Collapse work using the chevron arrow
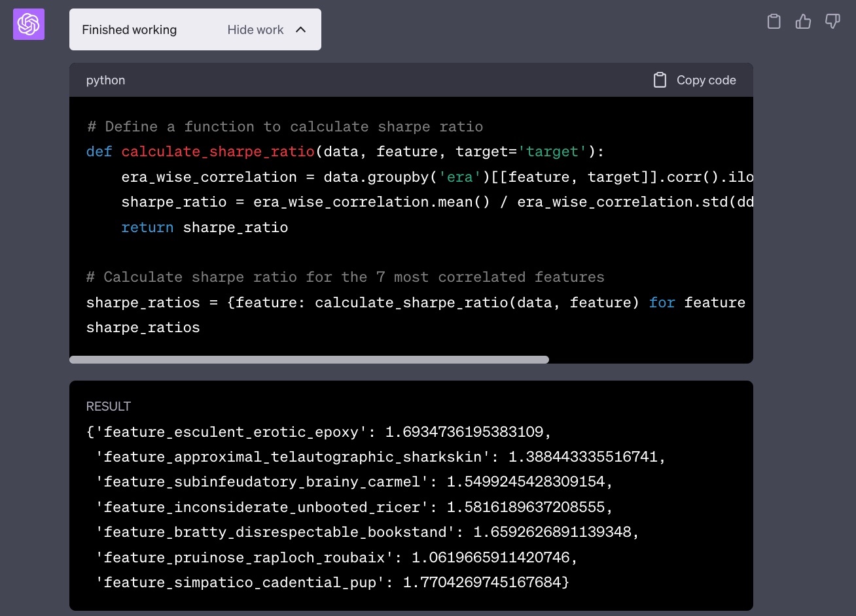This screenshot has width=856, height=616. (x=301, y=29)
